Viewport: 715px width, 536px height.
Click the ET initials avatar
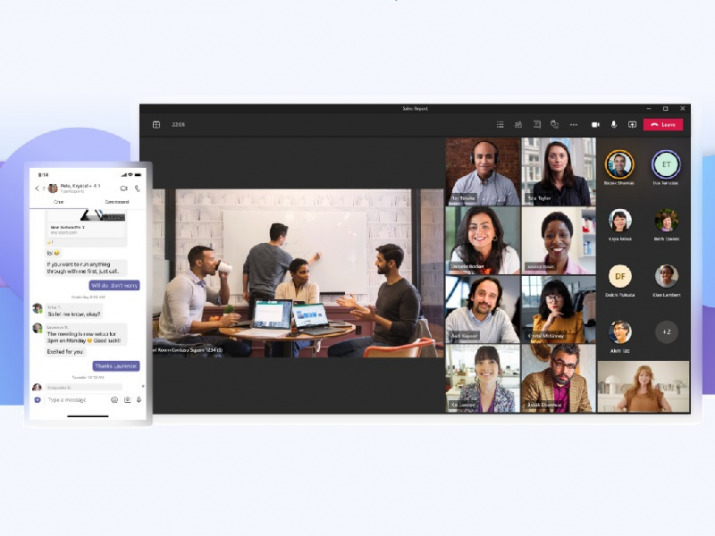[x=666, y=165]
